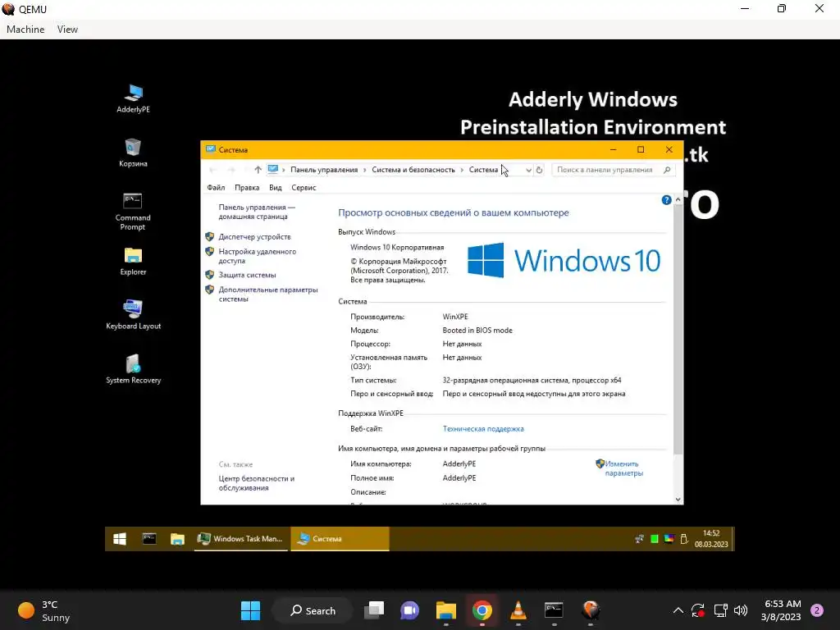
Task: Launch Command Prompt desktop shortcut
Action: [x=133, y=211]
